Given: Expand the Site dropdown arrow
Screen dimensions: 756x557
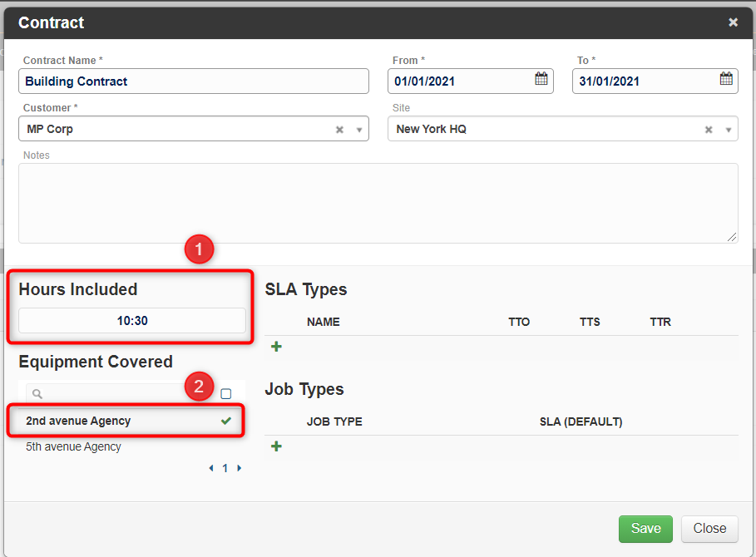Looking at the screenshot, I should pyautogui.click(x=728, y=130).
